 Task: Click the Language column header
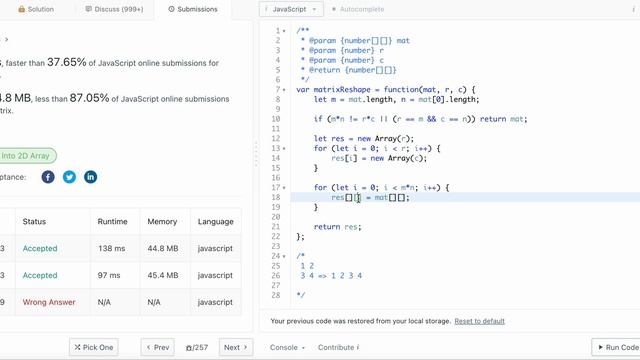(216, 222)
